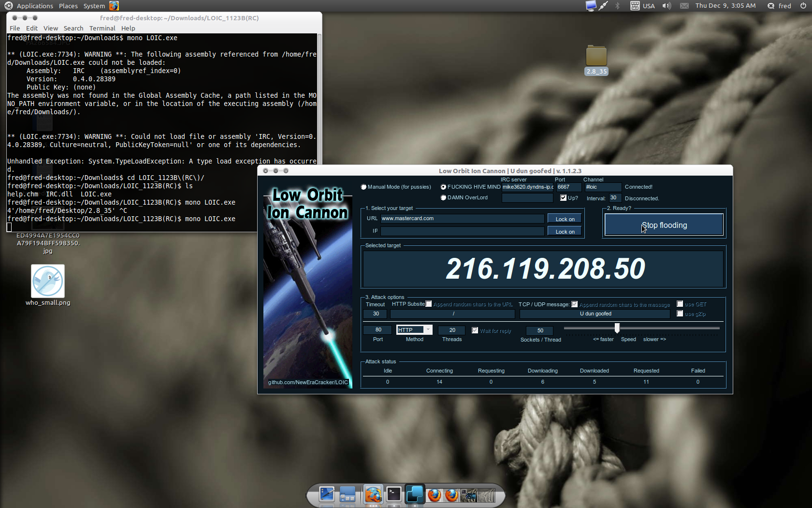Select the HIVE MIND radio button

click(443, 187)
